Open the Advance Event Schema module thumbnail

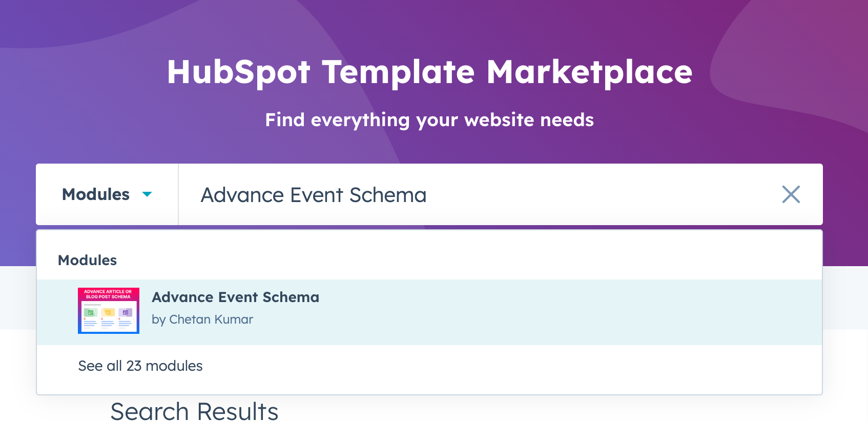[x=109, y=311]
